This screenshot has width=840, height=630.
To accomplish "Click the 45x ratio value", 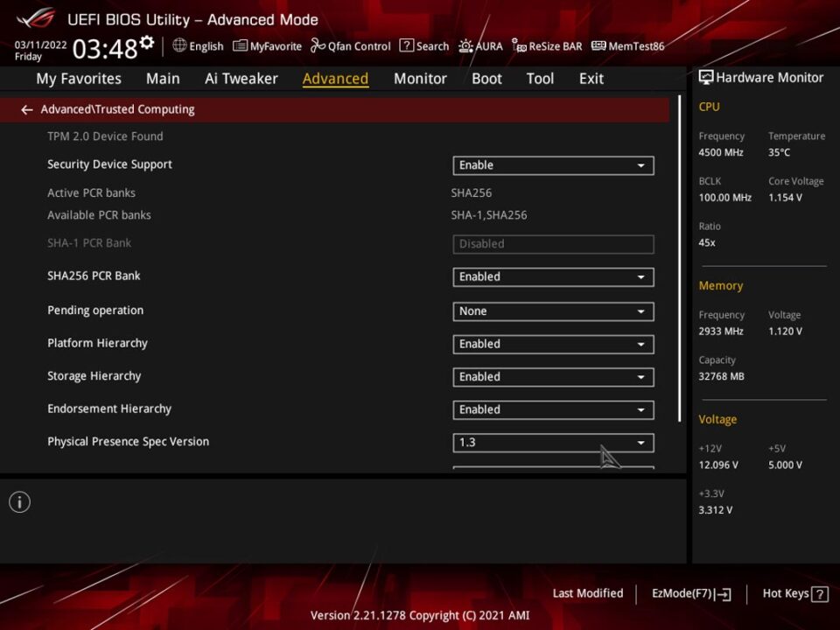I will tap(707, 242).
